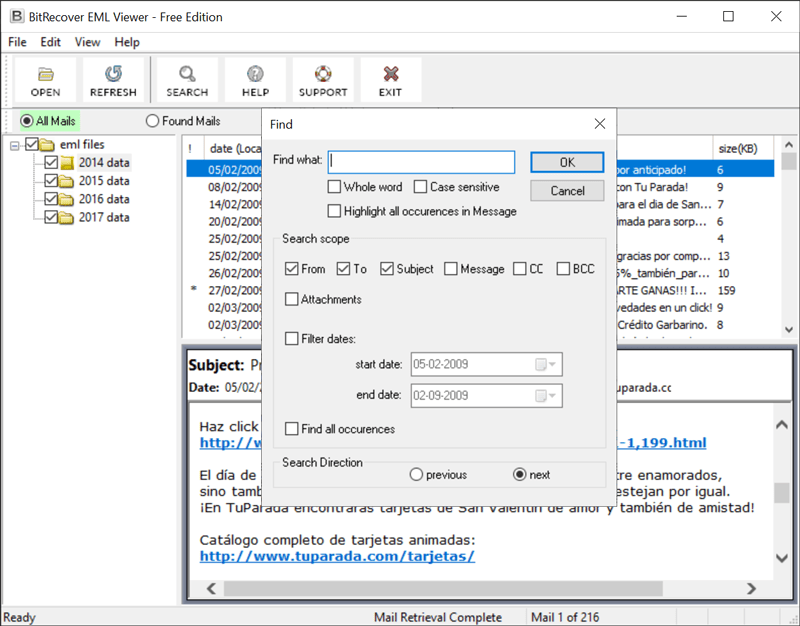The width and height of the screenshot is (800, 626).
Task: Choose previous search direction
Action: [416, 474]
